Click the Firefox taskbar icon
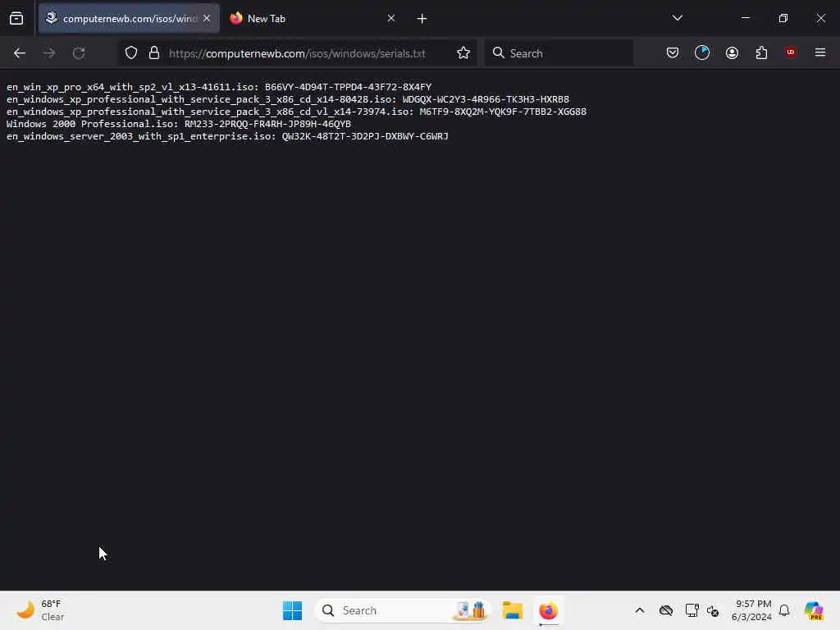 tap(549, 610)
